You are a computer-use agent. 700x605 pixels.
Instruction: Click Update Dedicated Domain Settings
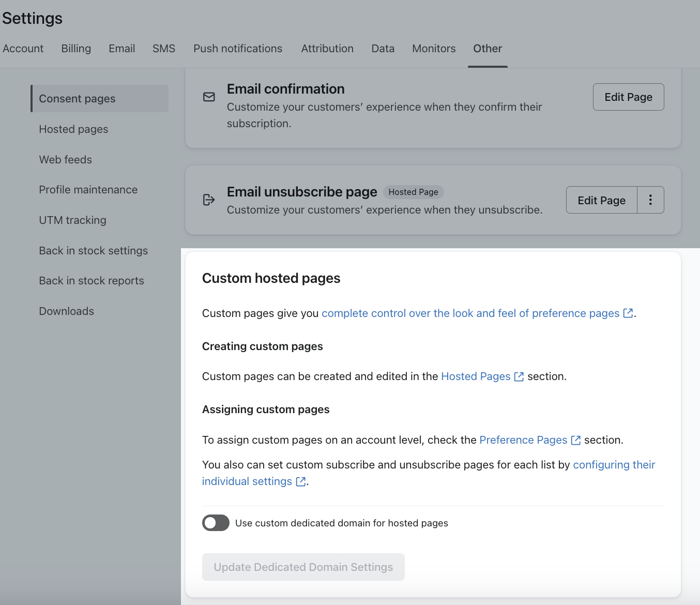point(303,567)
